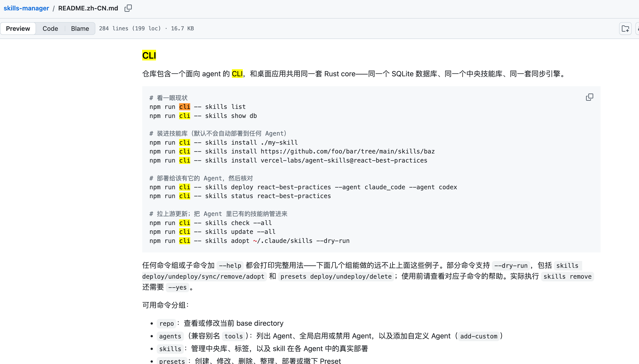The height and width of the screenshot is (364, 639).
Task: Switch to the Code tab
Action: pos(50,29)
